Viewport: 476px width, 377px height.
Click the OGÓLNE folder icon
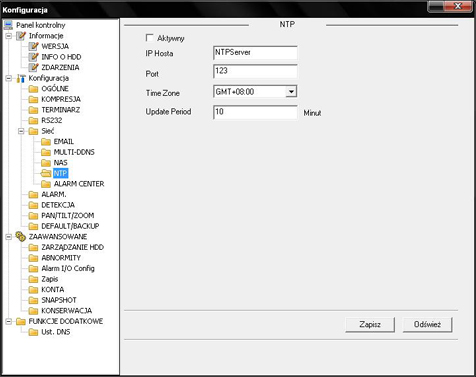pos(33,89)
